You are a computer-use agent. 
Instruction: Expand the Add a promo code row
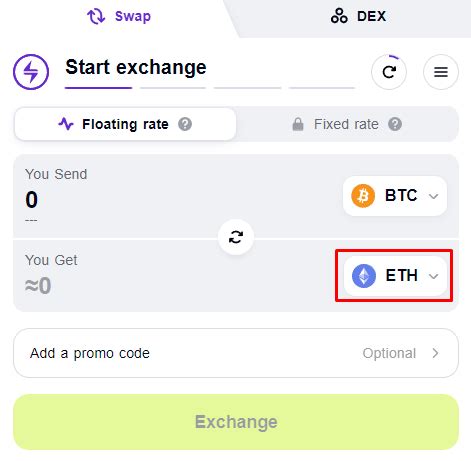click(236, 353)
